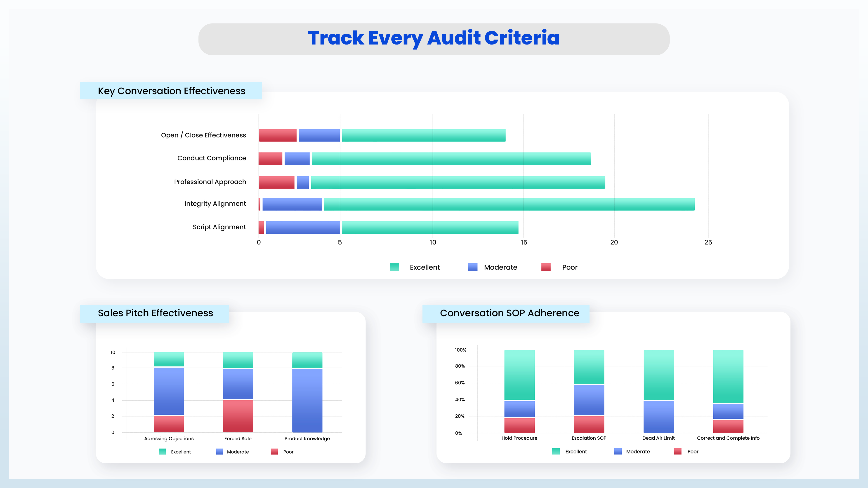Screen dimensions: 868x488
Task: Click the Conduct Compliance row label
Action: [x=212, y=158]
